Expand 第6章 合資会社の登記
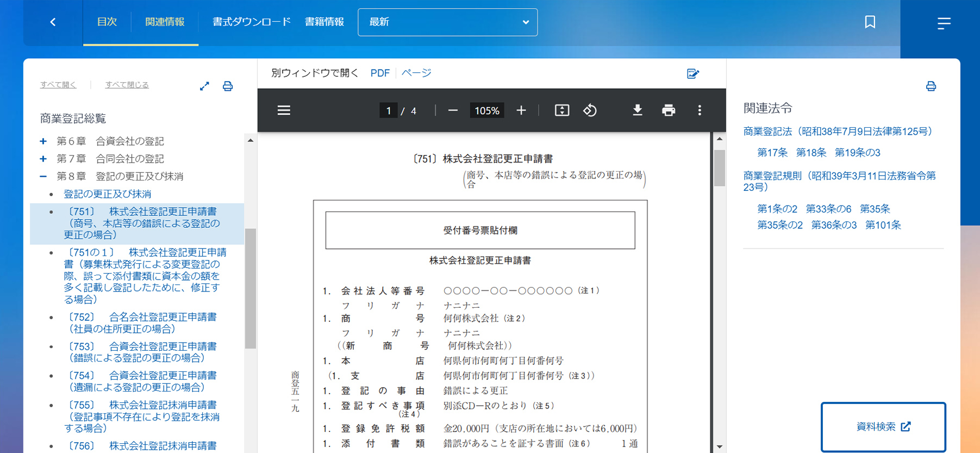This screenshot has height=453, width=980. (x=43, y=141)
